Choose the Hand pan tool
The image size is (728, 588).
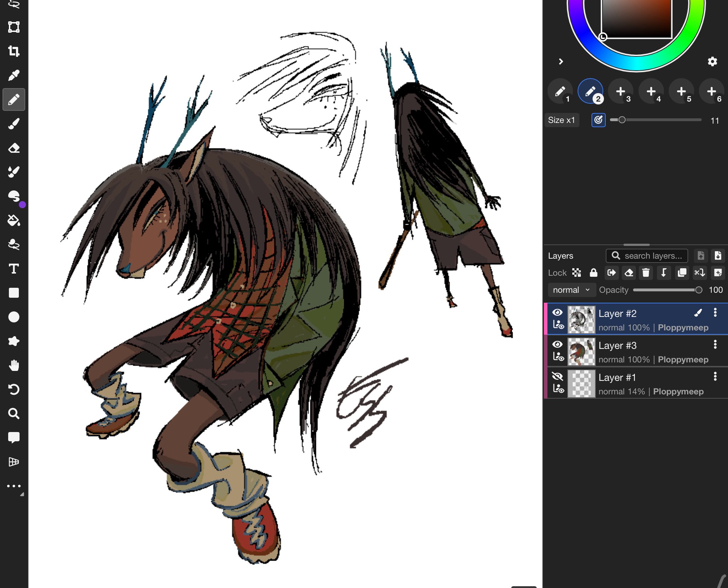[x=14, y=365]
